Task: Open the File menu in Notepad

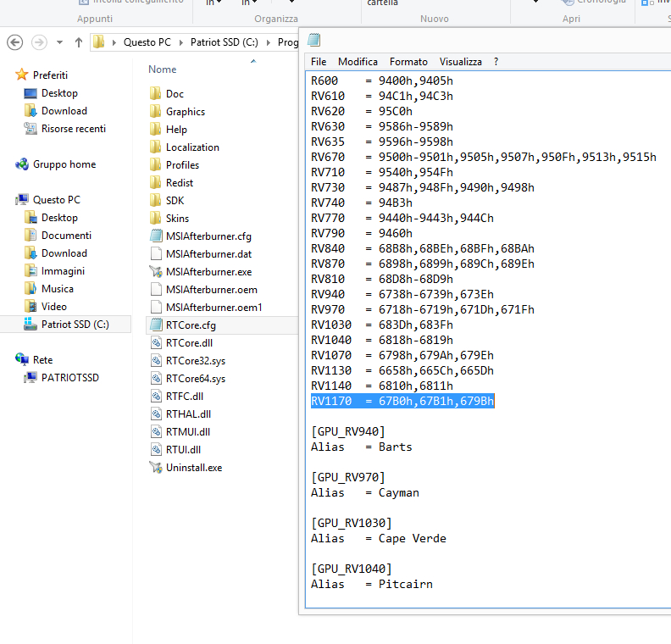Action: tap(319, 62)
